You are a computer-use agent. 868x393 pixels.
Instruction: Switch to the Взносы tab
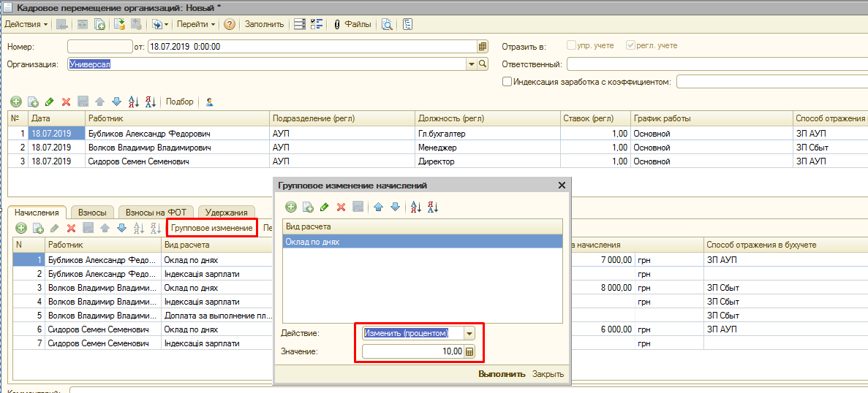(92, 212)
